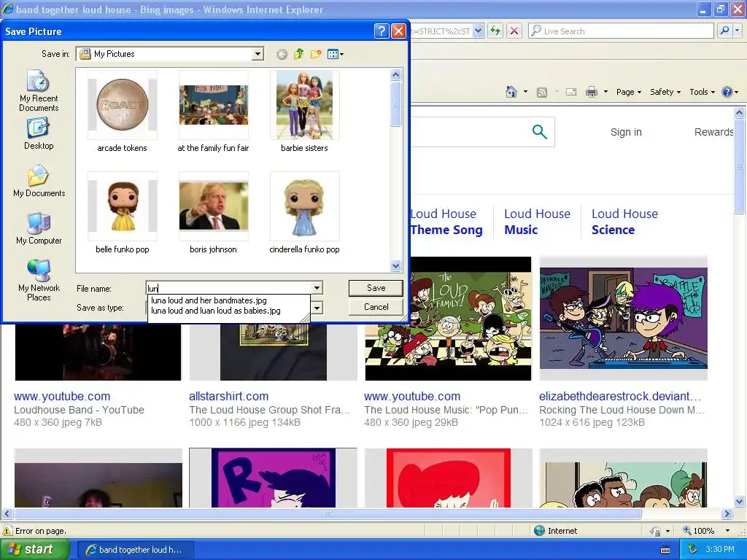This screenshot has height=560, width=747.
Task: Select the band together loud house taskbar item
Action: point(134,550)
